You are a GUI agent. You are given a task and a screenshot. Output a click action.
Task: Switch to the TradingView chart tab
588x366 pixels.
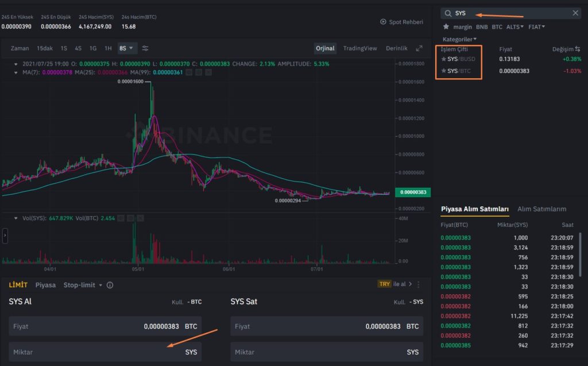(x=360, y=48)
